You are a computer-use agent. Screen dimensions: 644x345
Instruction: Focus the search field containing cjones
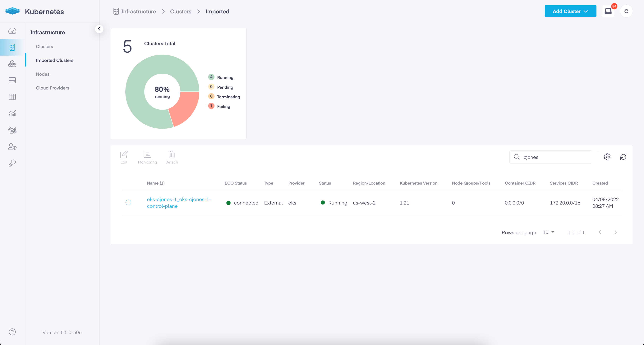point(551,157)
